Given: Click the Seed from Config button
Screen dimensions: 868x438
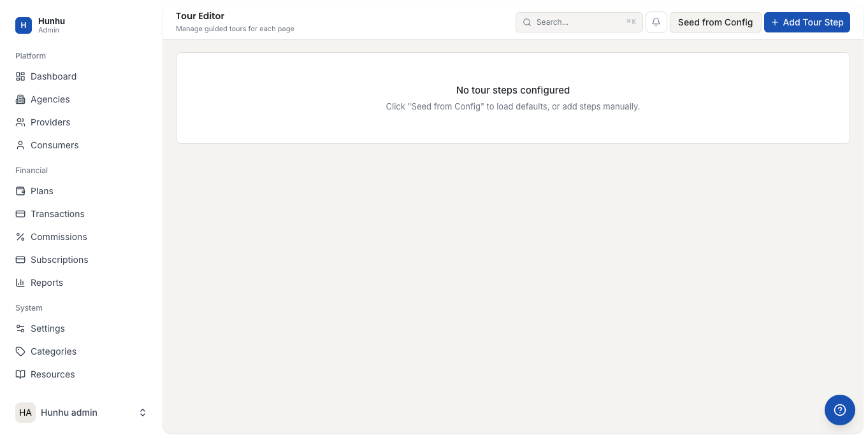Looking at the screenshot, I should point(715,22).
